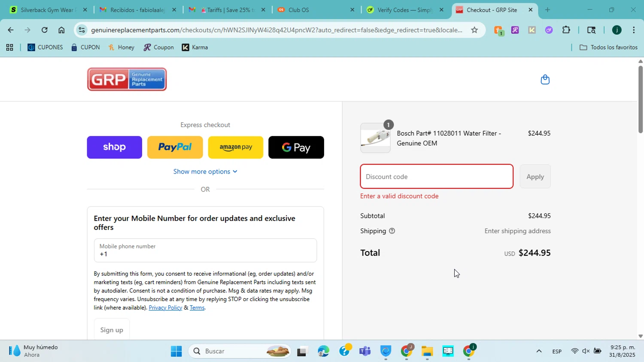Open Windows Start menu

pos(176,351)
